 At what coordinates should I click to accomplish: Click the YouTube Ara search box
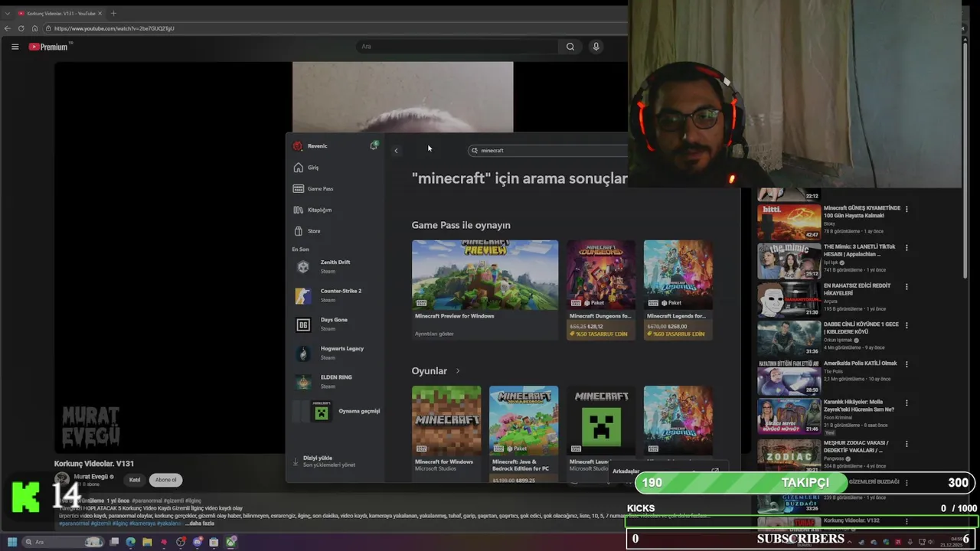tap(458, 47)
